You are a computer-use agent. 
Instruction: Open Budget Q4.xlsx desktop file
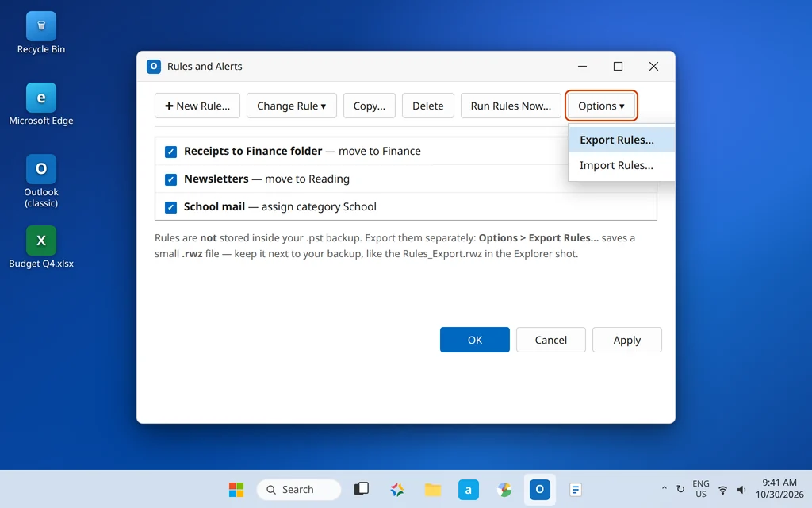click(41, 248)
